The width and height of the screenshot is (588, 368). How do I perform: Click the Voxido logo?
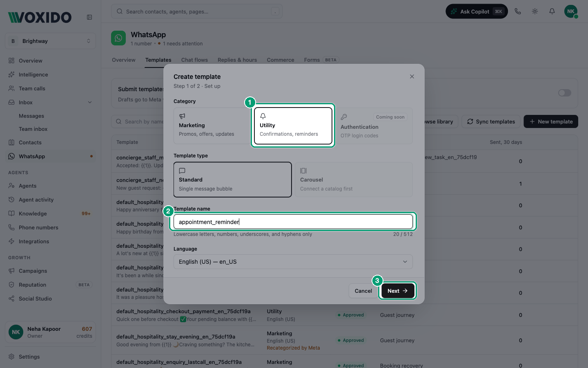pyautogui.click(x=40, y=17)
